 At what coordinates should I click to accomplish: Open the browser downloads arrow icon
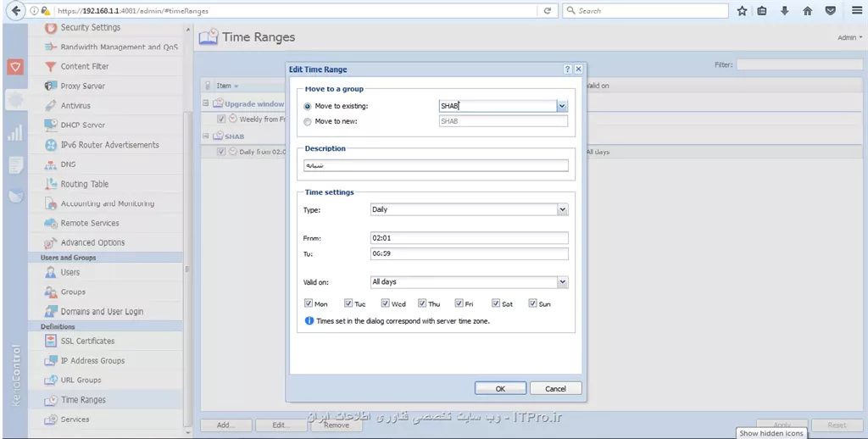[x=784, y=10]
